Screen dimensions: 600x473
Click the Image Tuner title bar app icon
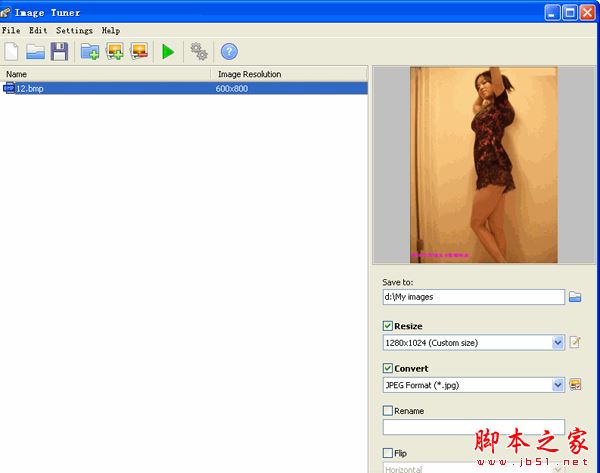pos(5,13)
